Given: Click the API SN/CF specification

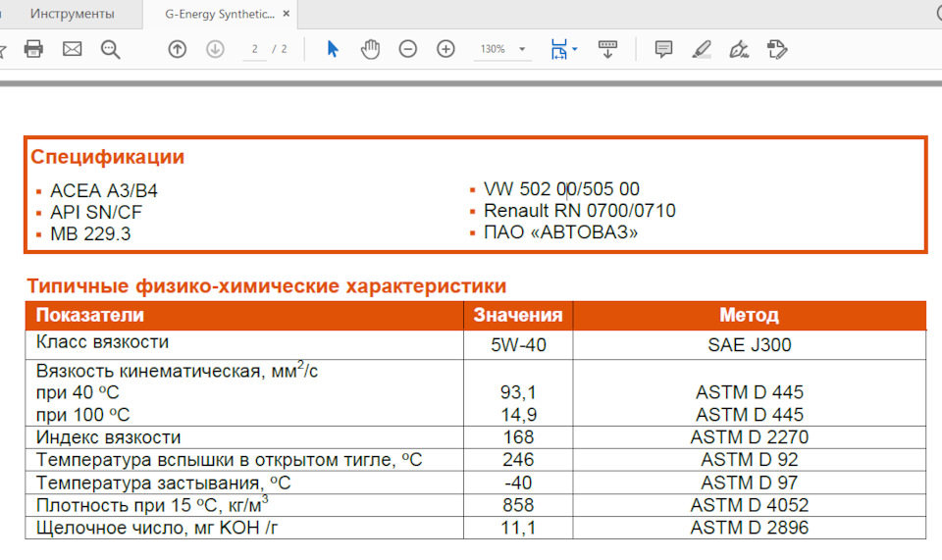Looking at the screenshot, I should pos(96,213).
